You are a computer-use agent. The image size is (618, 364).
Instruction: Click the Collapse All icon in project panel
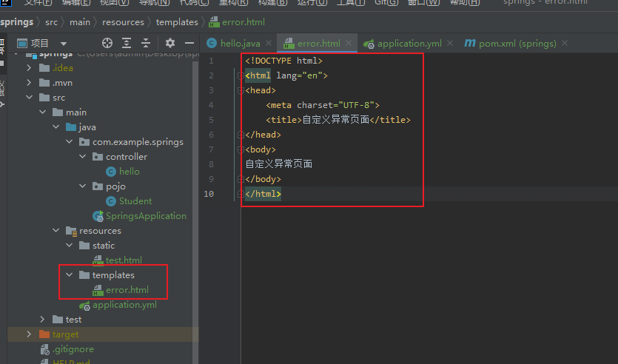pyautogui.click(x=146, y=43)
